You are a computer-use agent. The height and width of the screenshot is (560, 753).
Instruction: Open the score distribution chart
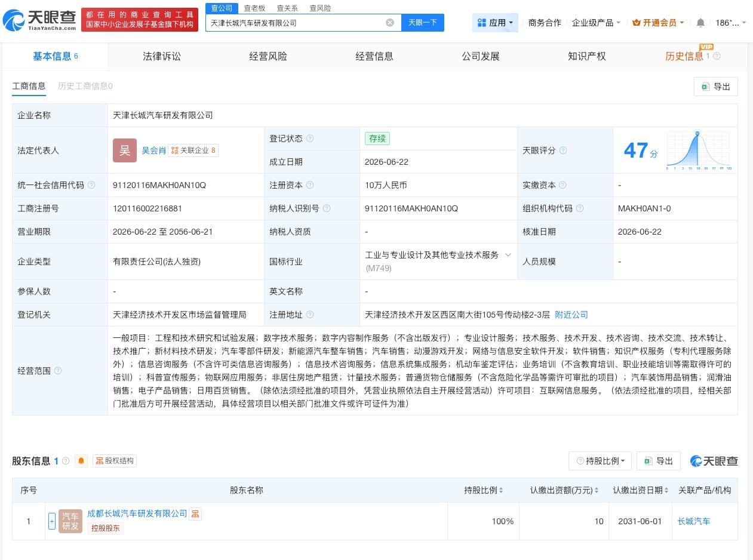[x=699, y=150]
